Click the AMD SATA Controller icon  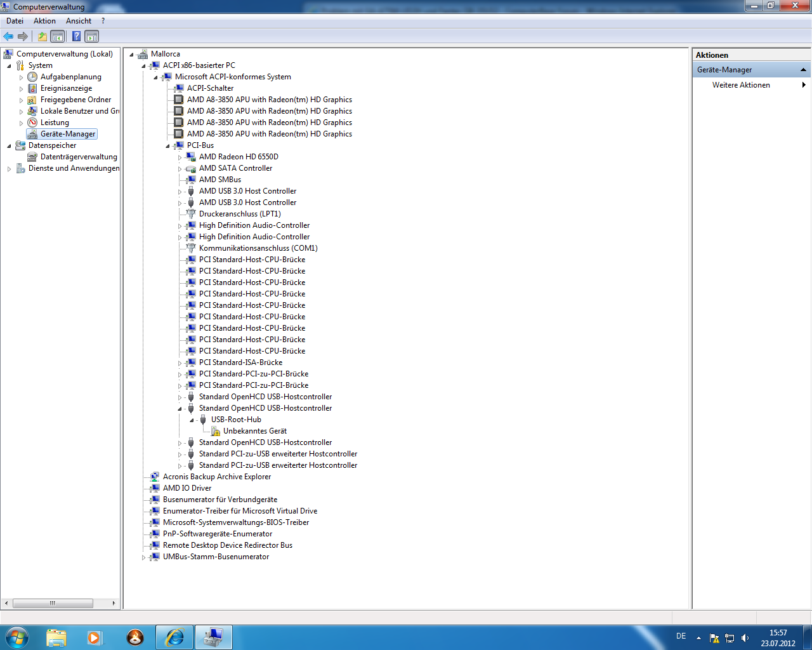tap(191, 168)
